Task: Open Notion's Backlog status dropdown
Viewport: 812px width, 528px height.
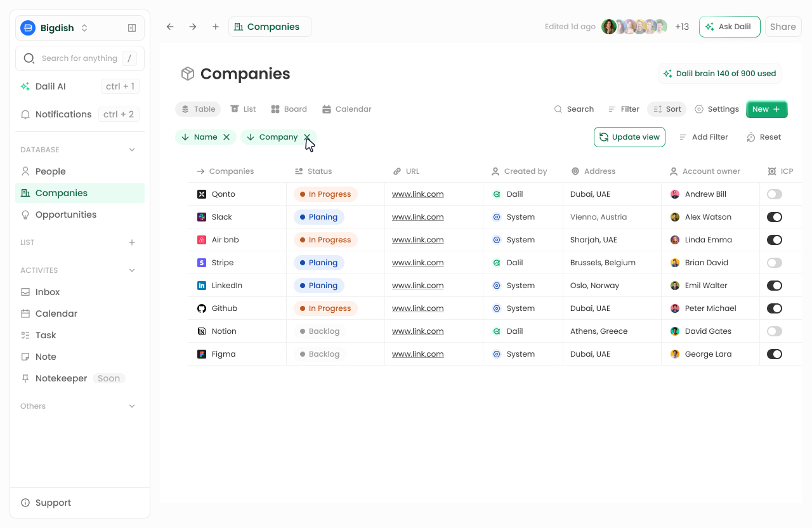Action: (320, 331)
